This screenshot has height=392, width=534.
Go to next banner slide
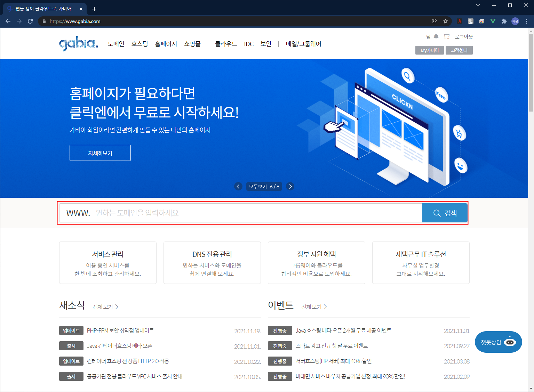290,187
